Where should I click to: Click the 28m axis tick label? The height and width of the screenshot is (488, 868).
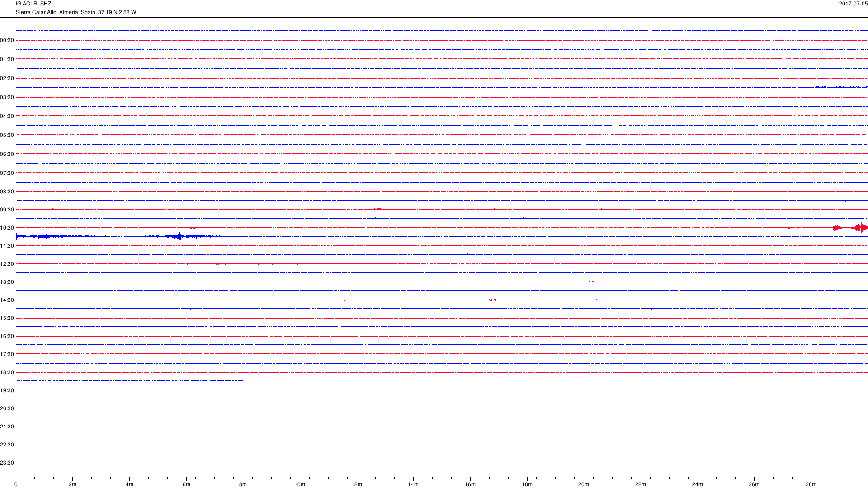(811, 484)
